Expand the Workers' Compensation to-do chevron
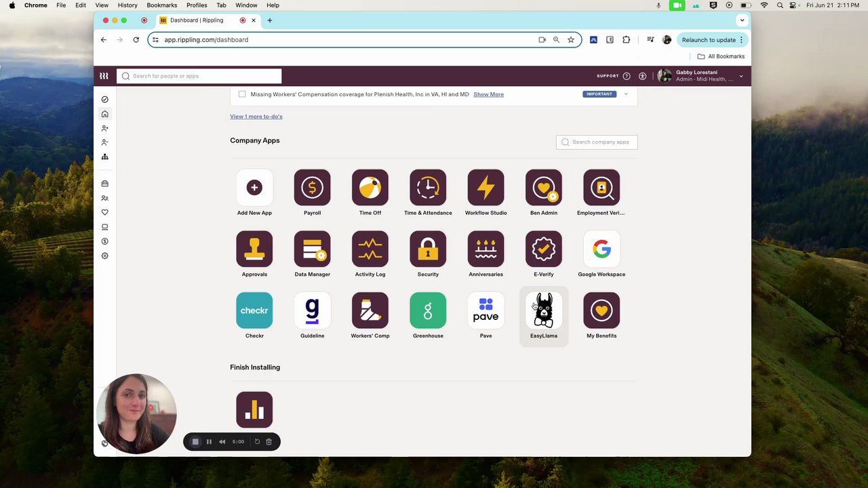Screen dimensions: 868x488 (x=626, y=94)
